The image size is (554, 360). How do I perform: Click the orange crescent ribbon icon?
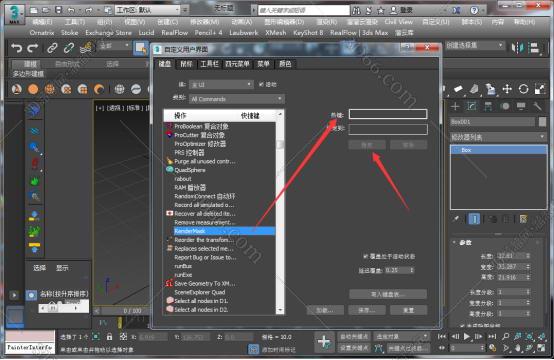(99, 89)
